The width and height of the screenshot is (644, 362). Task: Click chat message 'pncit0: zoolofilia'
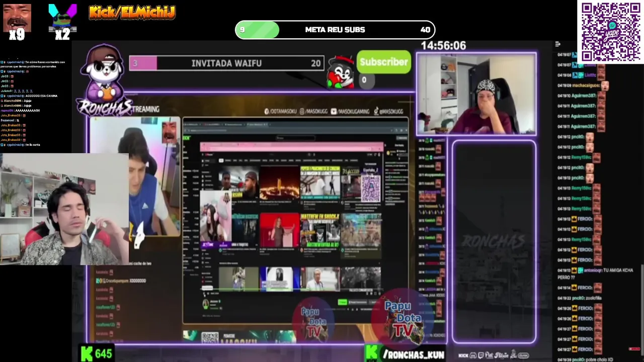[x=579, y=298]
